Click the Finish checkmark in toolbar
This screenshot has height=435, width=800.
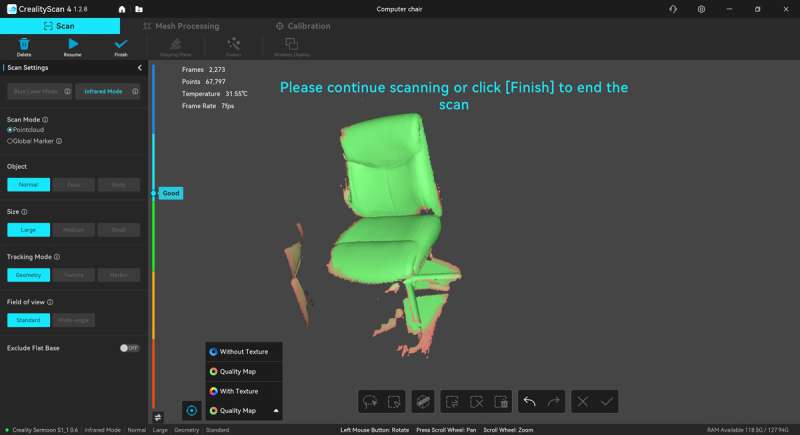point(121,44)
